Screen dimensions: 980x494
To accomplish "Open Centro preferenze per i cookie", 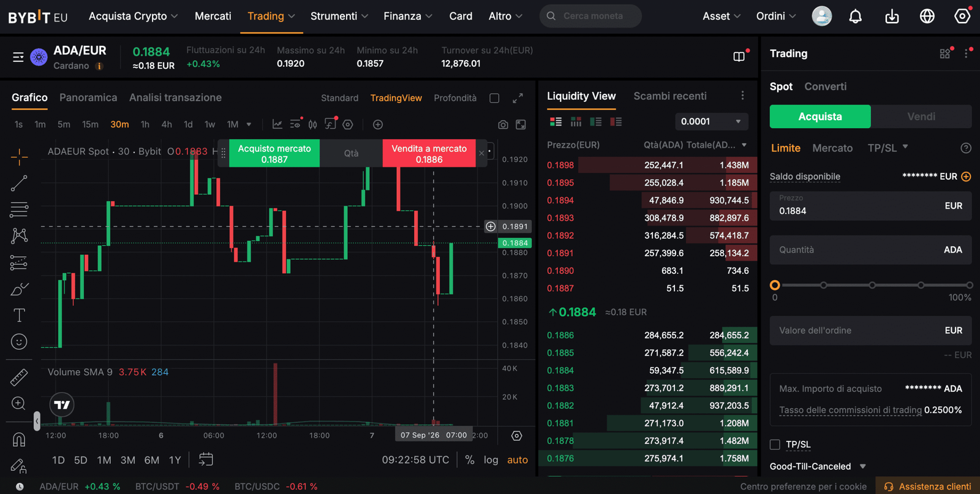I will click(x=803, y=486).
